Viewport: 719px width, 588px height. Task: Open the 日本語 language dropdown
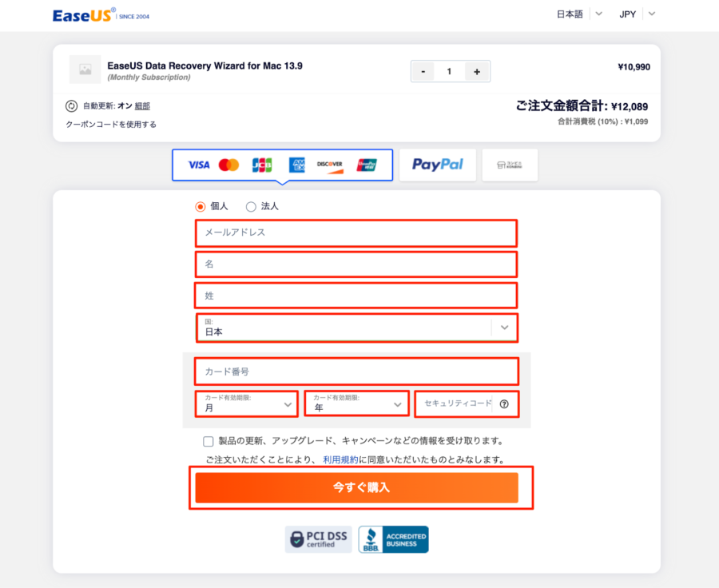(579, 14)
